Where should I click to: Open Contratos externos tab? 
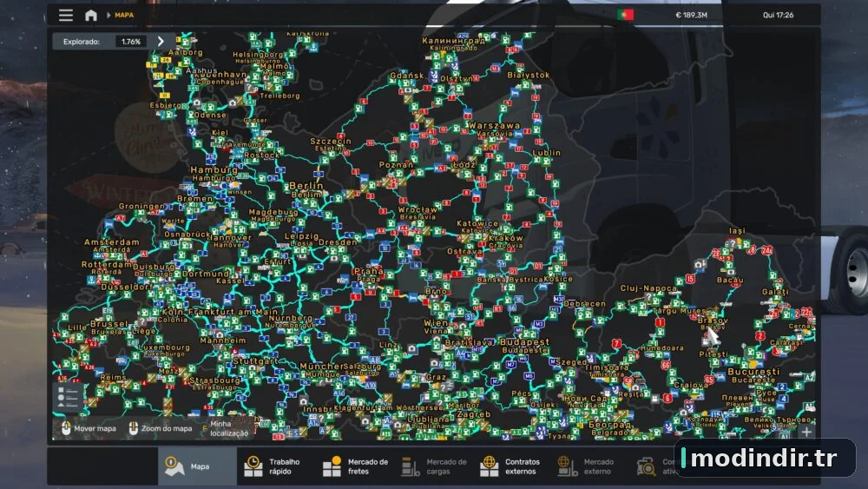512,466
